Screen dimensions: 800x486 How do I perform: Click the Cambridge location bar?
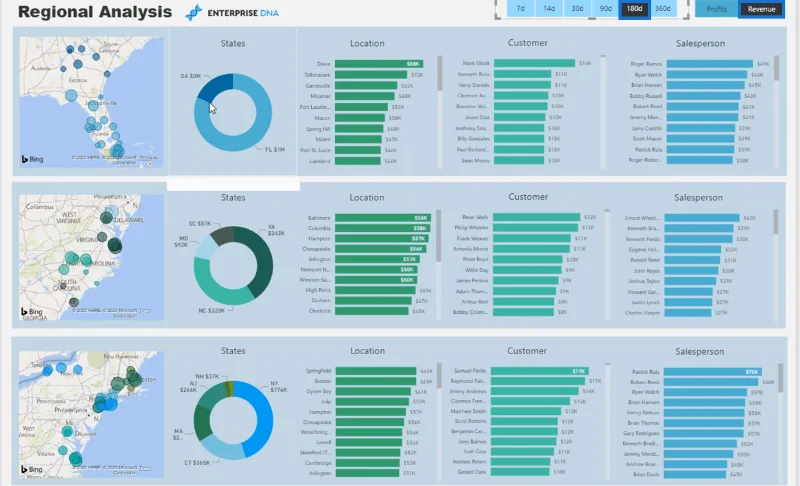point(367,463)
